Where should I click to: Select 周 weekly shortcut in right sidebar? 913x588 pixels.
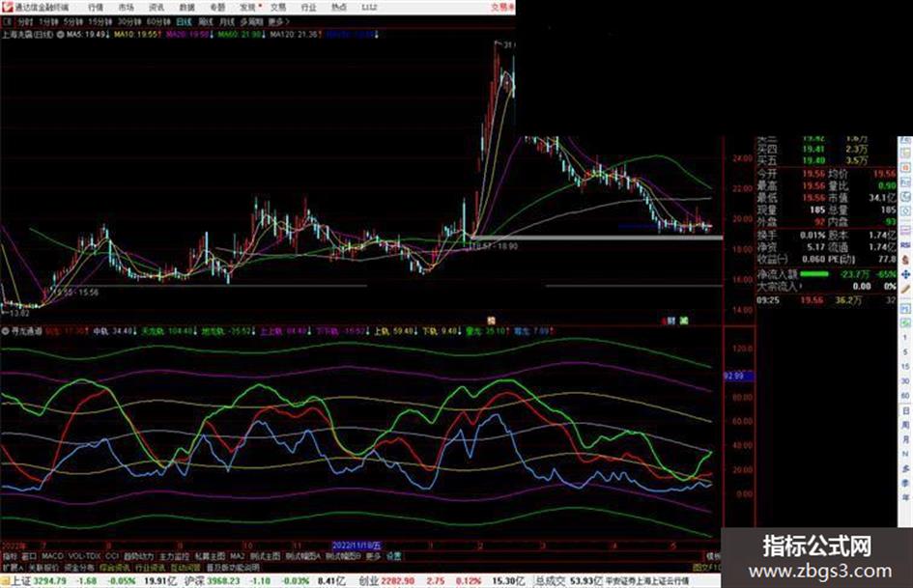[x=905, y=425]
